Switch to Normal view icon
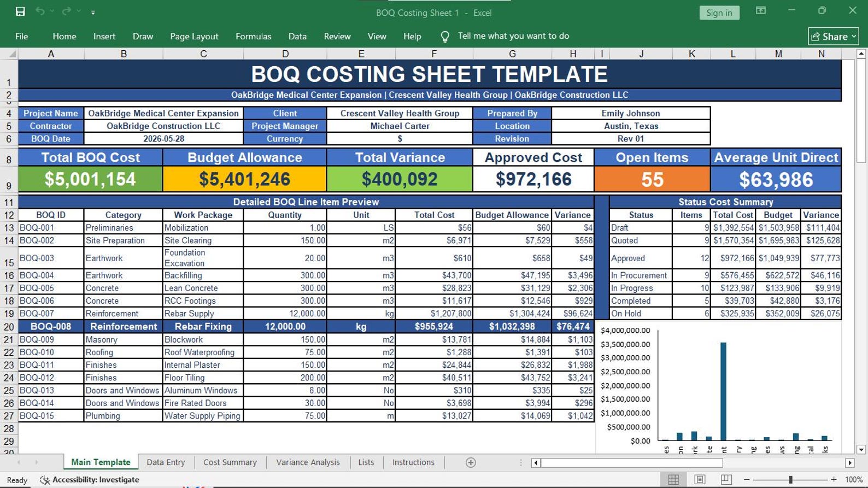Screen dimensions: 868x488 [x=673, y=479]
